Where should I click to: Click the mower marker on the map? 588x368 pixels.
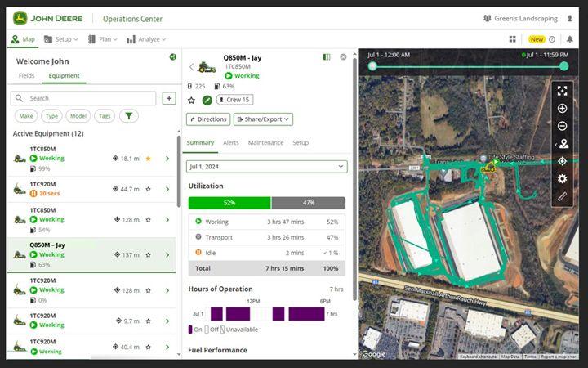488,168
